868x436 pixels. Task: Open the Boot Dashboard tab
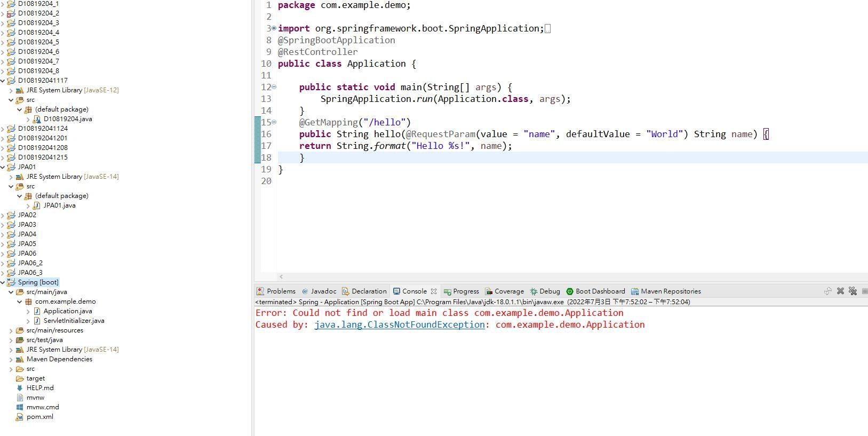click(x=595, y=291)
